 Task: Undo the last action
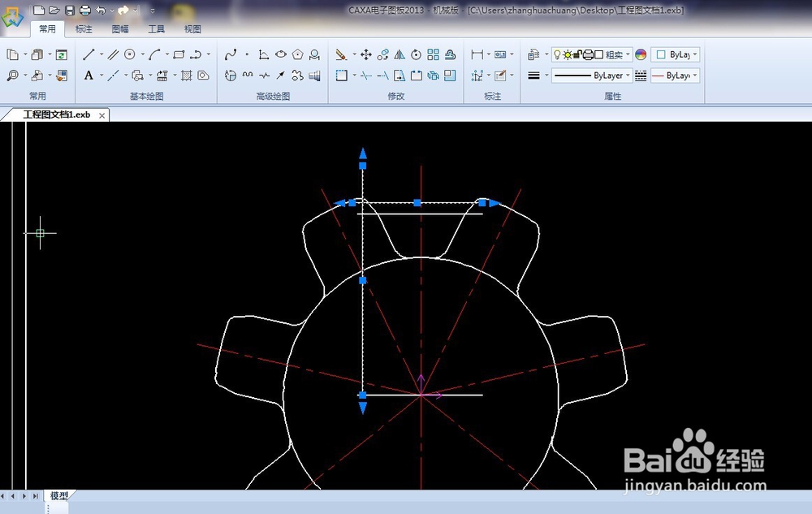click(x=101, y=10)
